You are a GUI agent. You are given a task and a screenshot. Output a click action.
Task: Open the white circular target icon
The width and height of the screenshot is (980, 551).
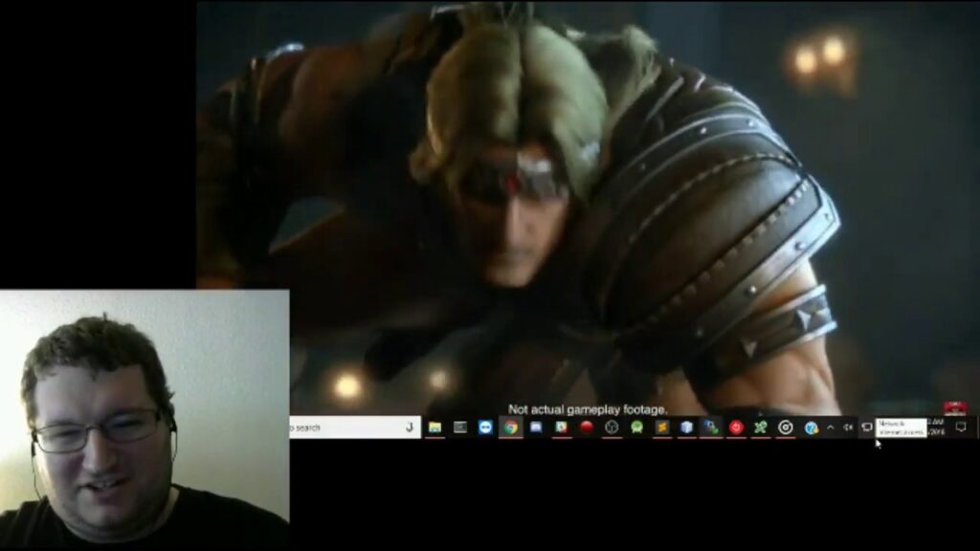786,428
